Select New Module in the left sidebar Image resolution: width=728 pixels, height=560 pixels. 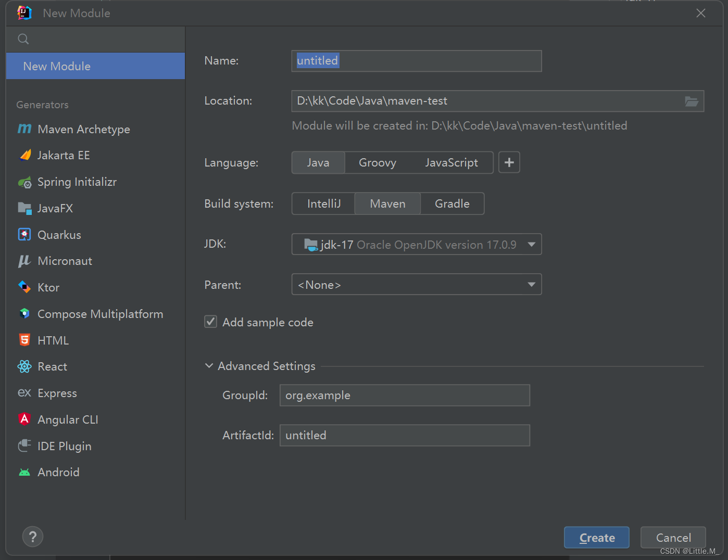click(x=95, y=66)
